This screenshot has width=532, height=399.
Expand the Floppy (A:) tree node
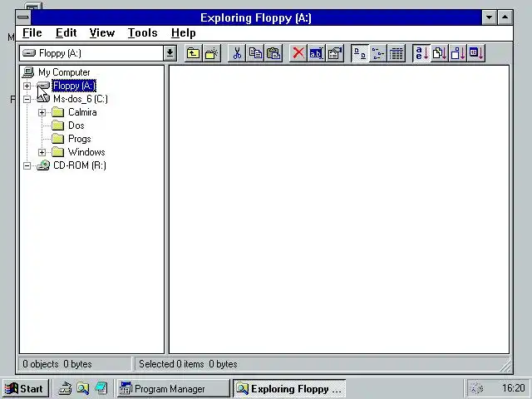(x=27, y=86)
